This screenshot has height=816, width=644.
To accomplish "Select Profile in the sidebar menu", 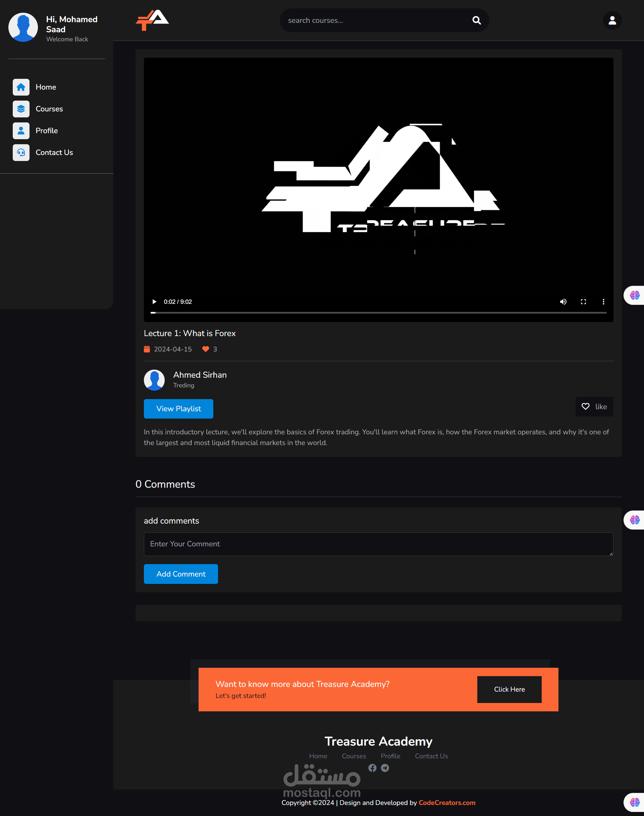I will click(46, 131).
